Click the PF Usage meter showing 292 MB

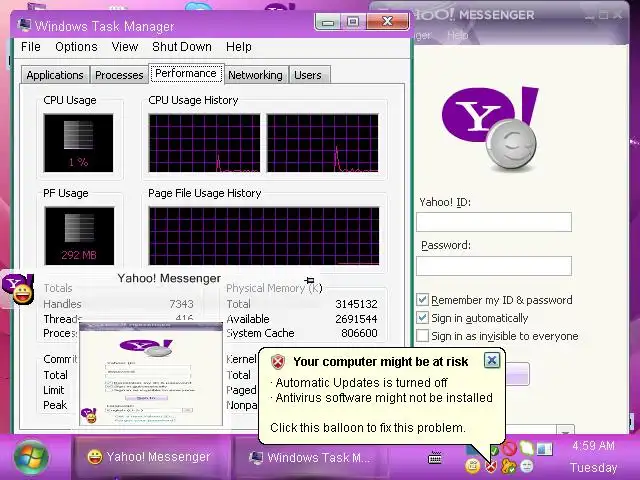pos(79,236)
